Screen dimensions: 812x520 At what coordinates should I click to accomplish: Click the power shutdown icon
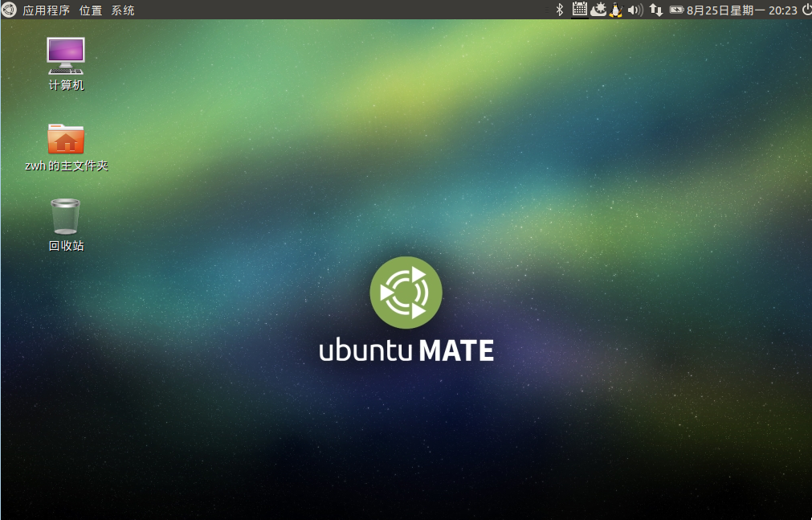click(806, 10)
